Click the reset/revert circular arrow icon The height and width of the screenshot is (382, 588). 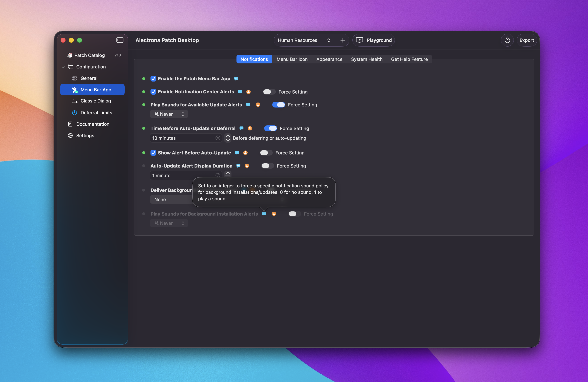pos(507,40)
